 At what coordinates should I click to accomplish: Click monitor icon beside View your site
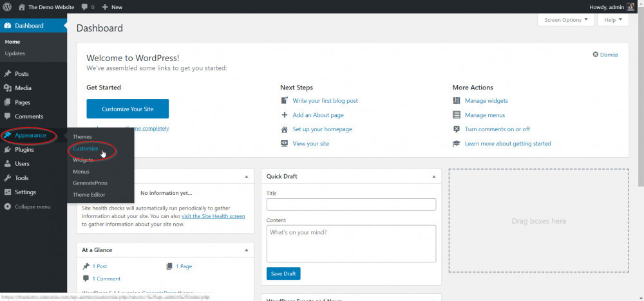284,143
